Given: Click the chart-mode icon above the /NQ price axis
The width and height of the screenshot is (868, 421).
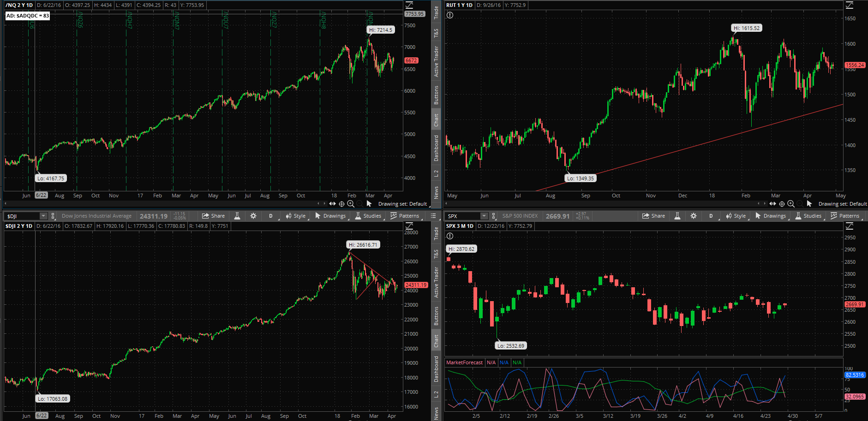Looking at the screenshot, I should click(409, 5).
